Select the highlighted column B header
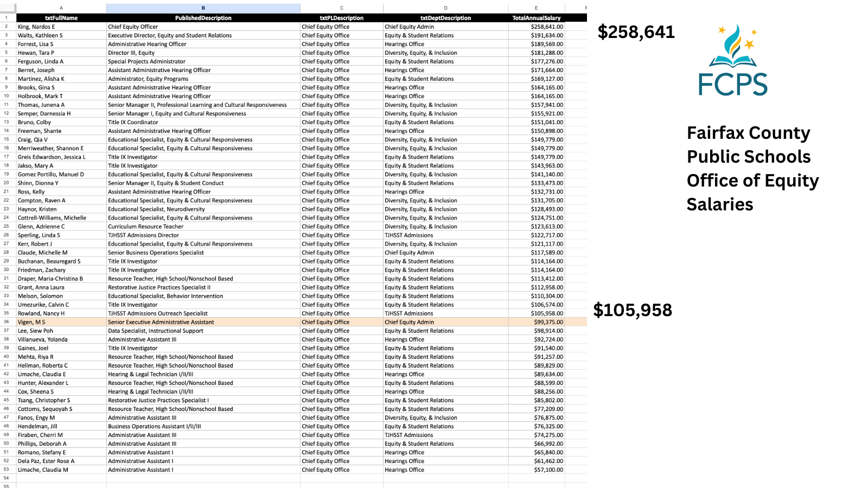Screen dimensions: 868x488 click(203, 8)
